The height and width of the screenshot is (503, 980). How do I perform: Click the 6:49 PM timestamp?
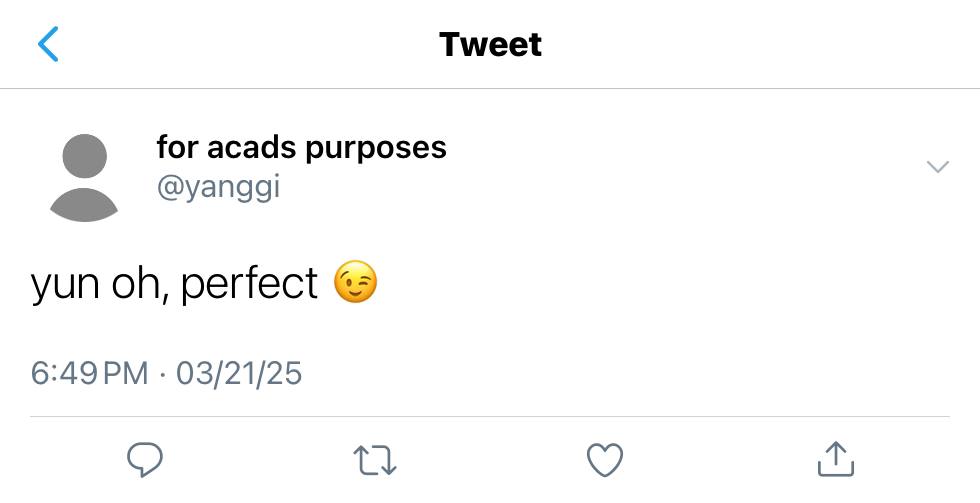89,373
